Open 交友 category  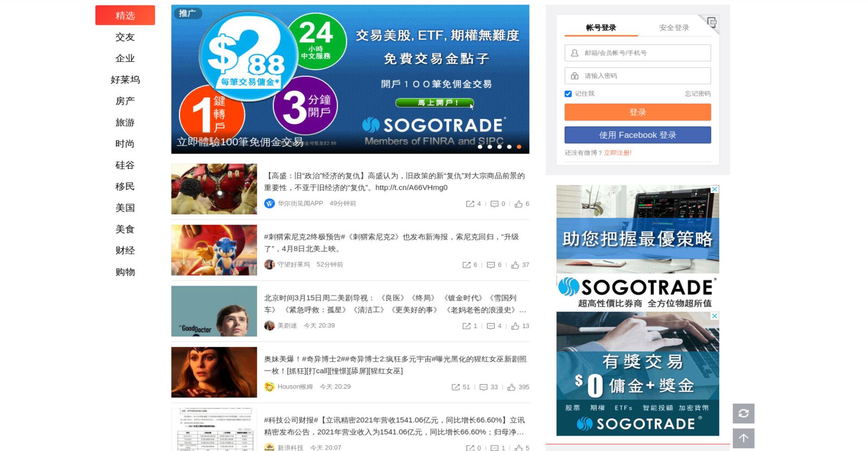125,37
